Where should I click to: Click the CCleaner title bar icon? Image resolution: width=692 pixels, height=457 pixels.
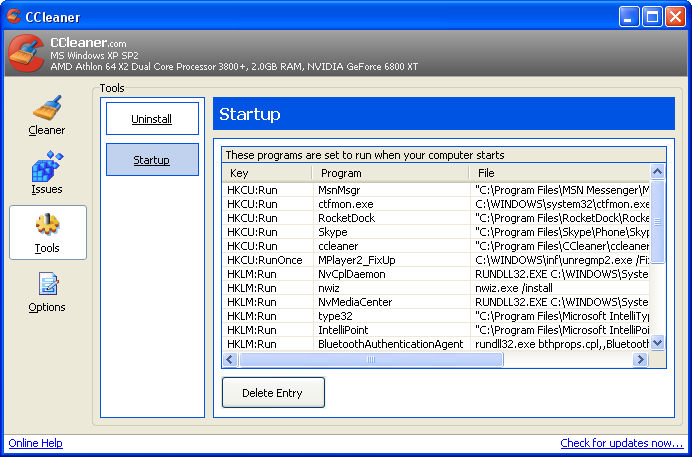14,16
